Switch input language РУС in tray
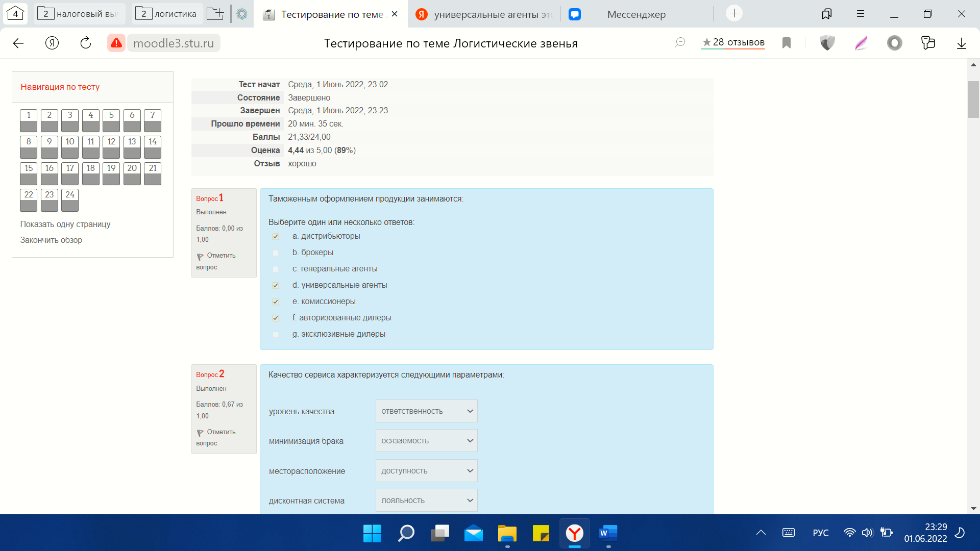The image size is (980, 551). pos(821,533)
